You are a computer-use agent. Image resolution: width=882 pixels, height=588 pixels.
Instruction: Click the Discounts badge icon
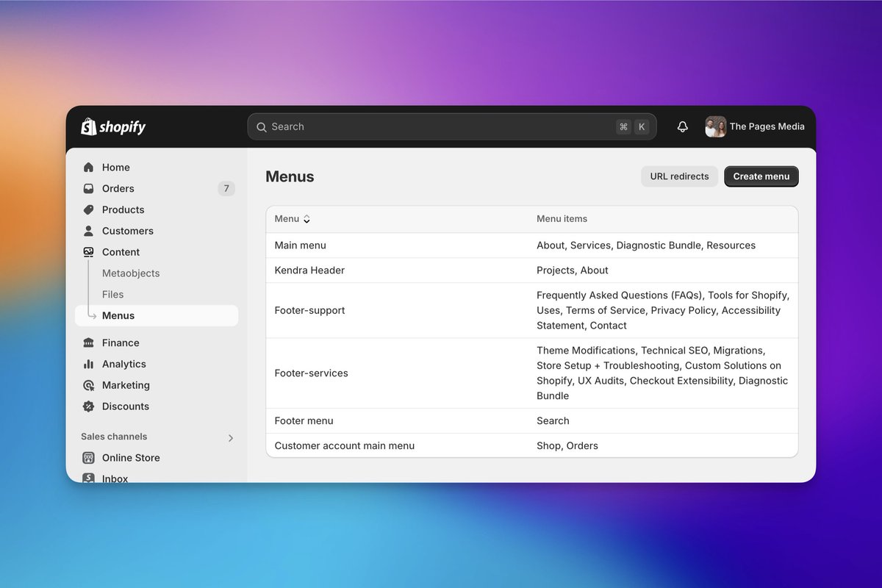point(88,406)
